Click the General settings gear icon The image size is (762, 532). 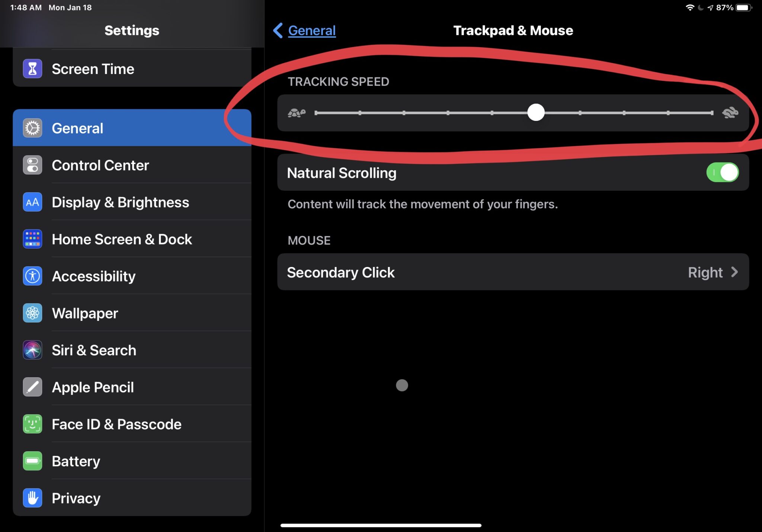(x=32, y=128)
